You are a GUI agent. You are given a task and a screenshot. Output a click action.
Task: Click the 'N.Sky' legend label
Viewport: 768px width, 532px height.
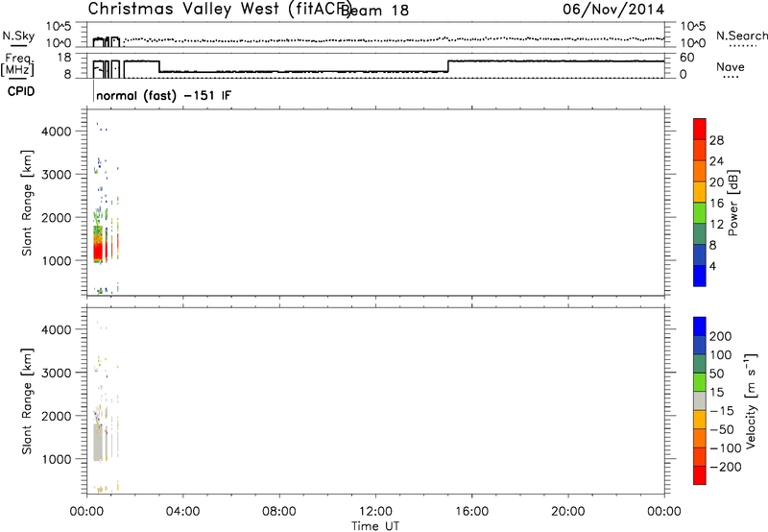tap(18, 36)
